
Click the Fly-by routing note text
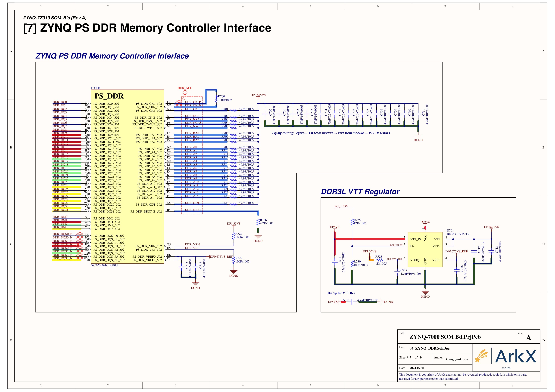pyautogui.click(x=331, y=133)
